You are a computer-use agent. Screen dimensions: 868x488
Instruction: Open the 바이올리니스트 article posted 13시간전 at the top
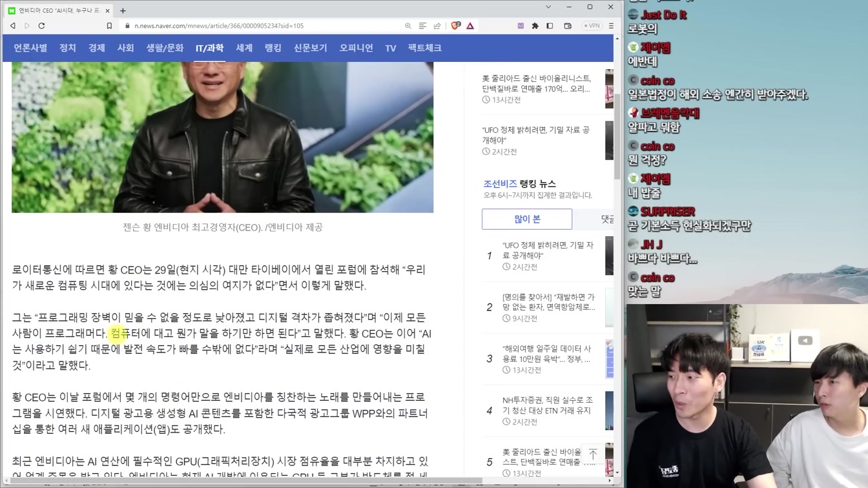click(x=536, y=84)
